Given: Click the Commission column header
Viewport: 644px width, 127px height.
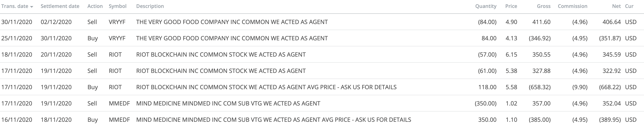Looking at the screenshot, I should tap(572, 6).
